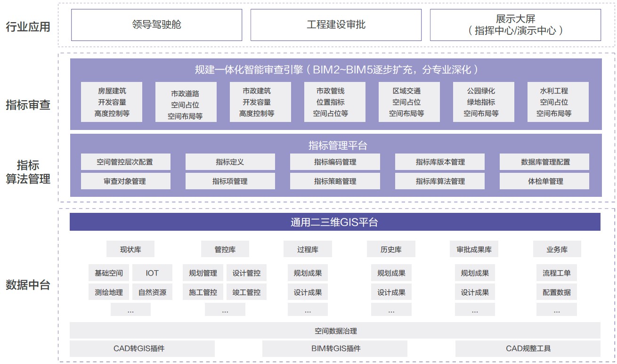Choose the 公园绿化 绿地指标 card
The height and width of the screenshot is (364, 617).
tap(481, 102)
